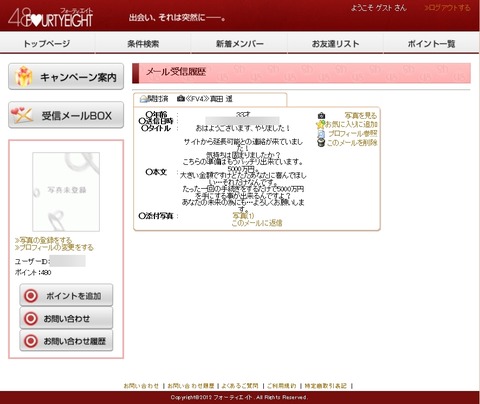Click ログアウトする link
Image resolution: width=480 pixels, height=404 pixels.
[x=447, y=8]
